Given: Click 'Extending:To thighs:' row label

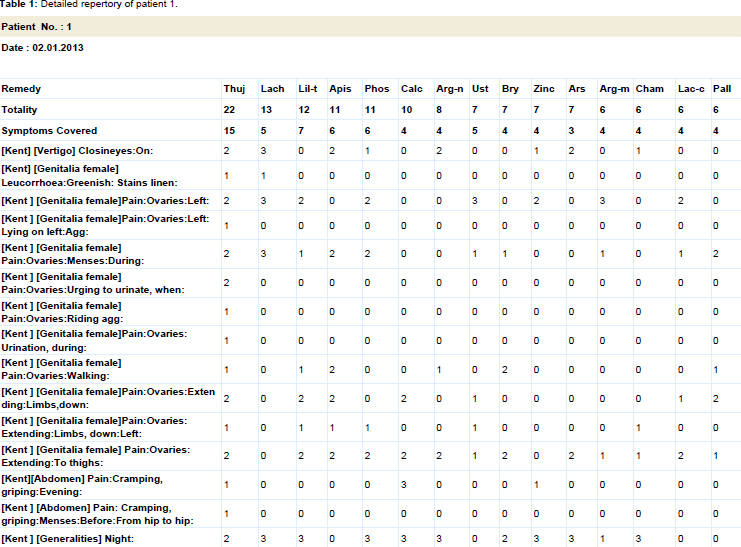Looking at the screenshot, I should (52, 463).
